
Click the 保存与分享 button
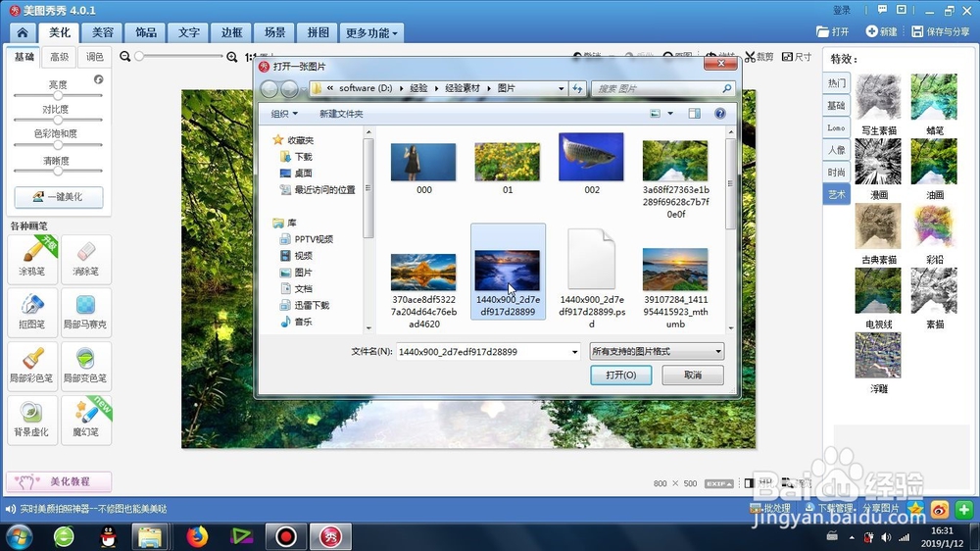(x=941, y=31)
